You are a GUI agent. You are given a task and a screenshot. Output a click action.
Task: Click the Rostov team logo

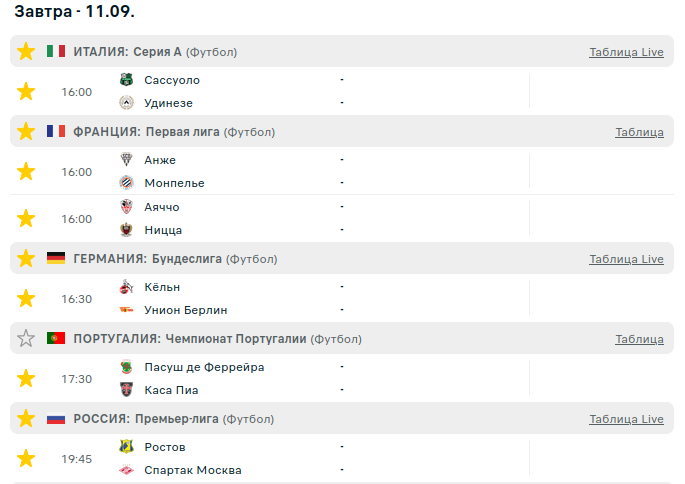click(x=126, y=447)
